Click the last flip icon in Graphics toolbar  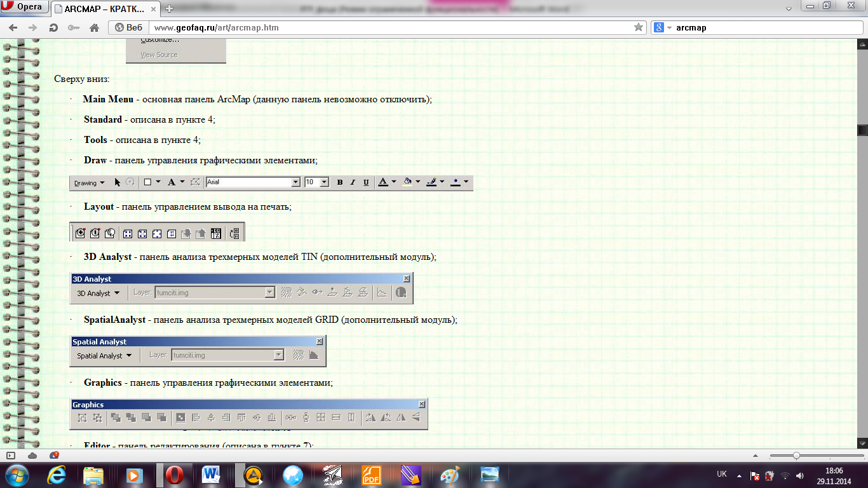click(416, 417)
